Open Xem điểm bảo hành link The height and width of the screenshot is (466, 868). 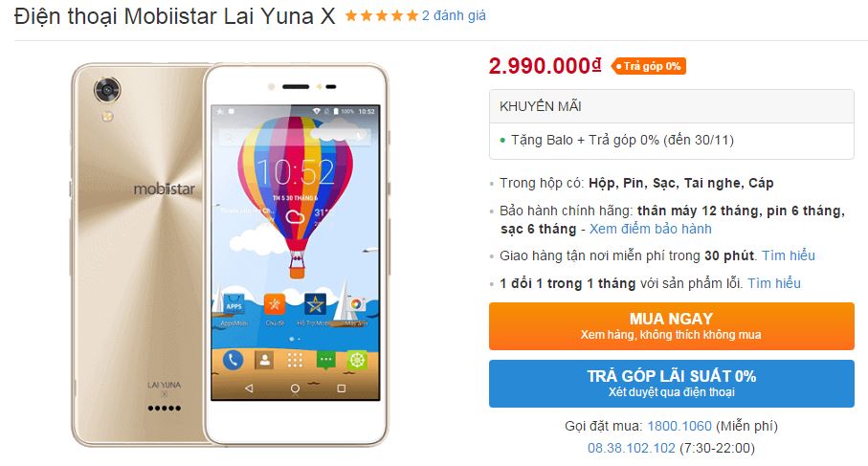651,229
